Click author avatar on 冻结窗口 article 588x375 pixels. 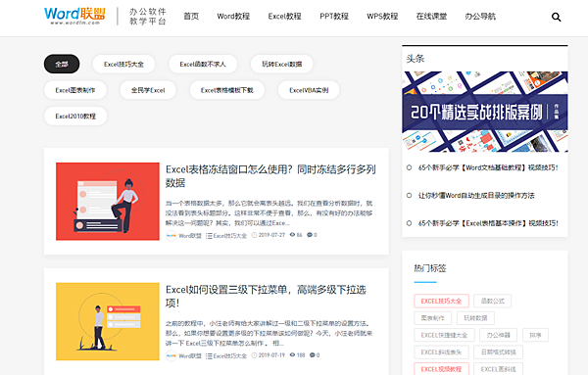click(x=171, y=236)
